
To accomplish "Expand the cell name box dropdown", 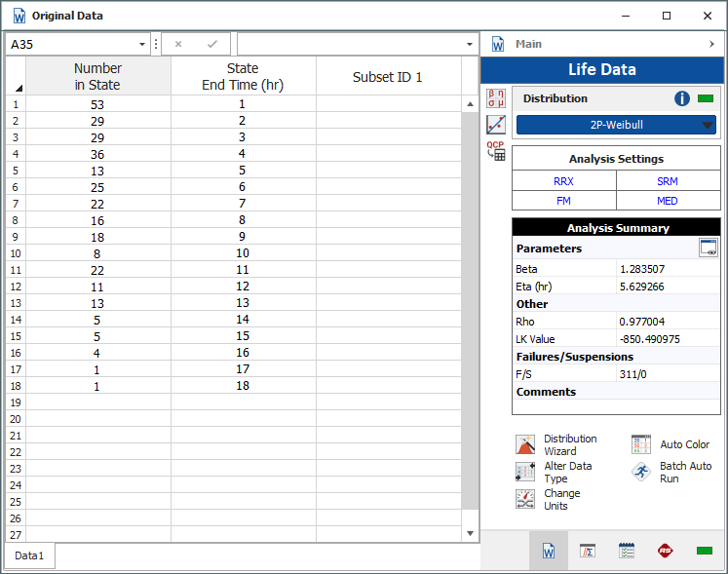I will tap(143, 44).
